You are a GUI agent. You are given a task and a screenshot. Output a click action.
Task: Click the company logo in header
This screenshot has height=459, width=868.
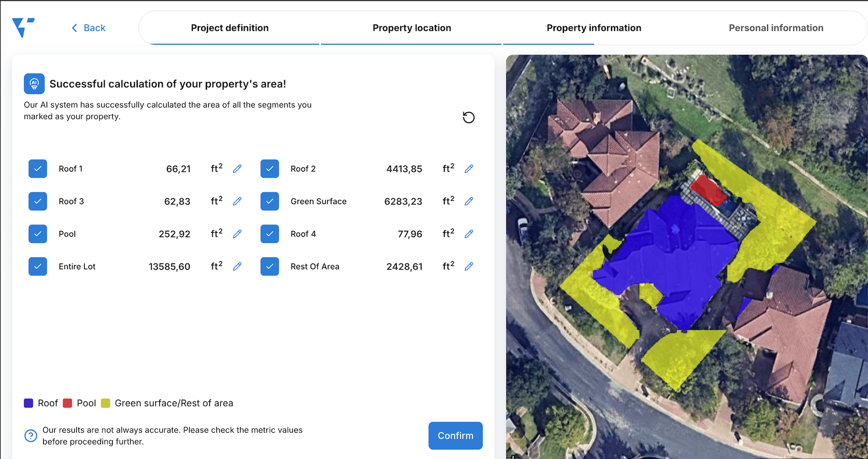coord(23,27)
